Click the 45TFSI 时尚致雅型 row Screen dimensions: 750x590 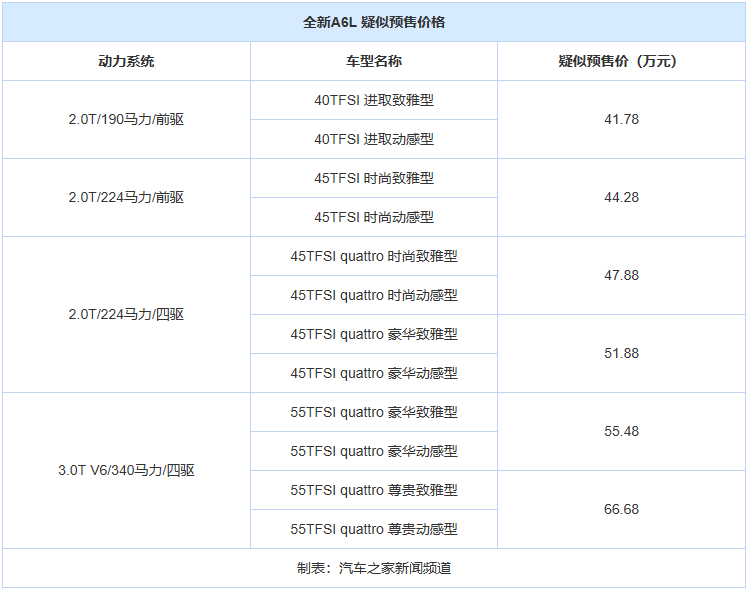[374, 178]
